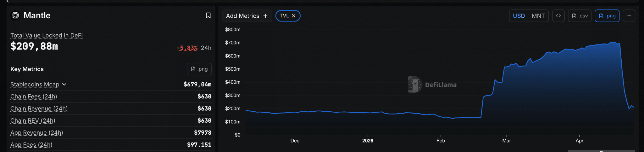Click the Total Value Locked in DeFi label
Screen dimensions: 644x152
[x=47, y=35]
